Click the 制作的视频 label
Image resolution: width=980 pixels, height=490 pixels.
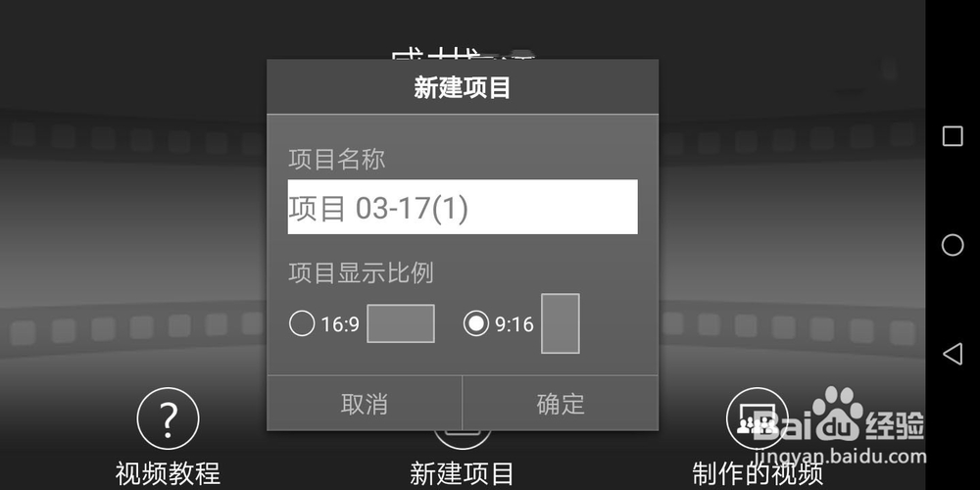[758, 473]
